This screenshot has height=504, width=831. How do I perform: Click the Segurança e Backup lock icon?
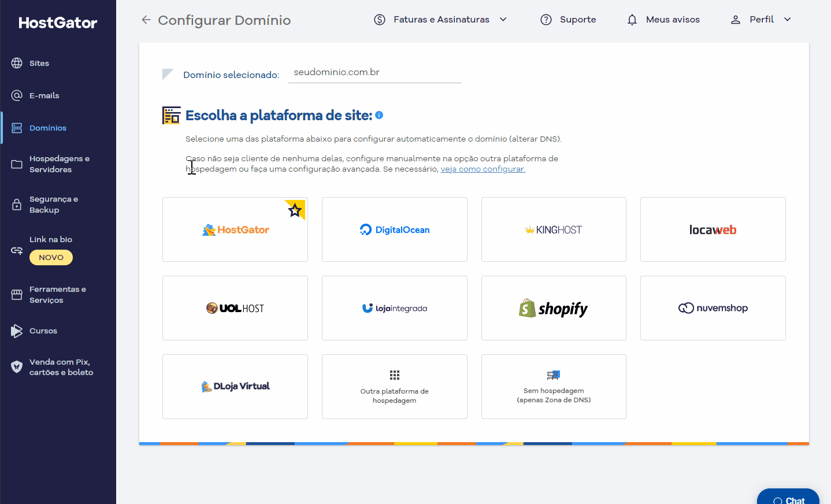[17, 205]
